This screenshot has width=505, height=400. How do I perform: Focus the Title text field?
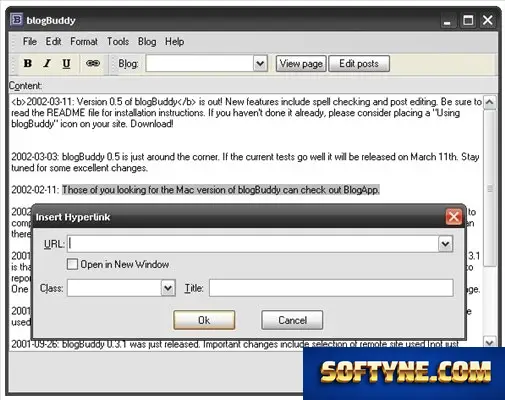tap(331, 288)
